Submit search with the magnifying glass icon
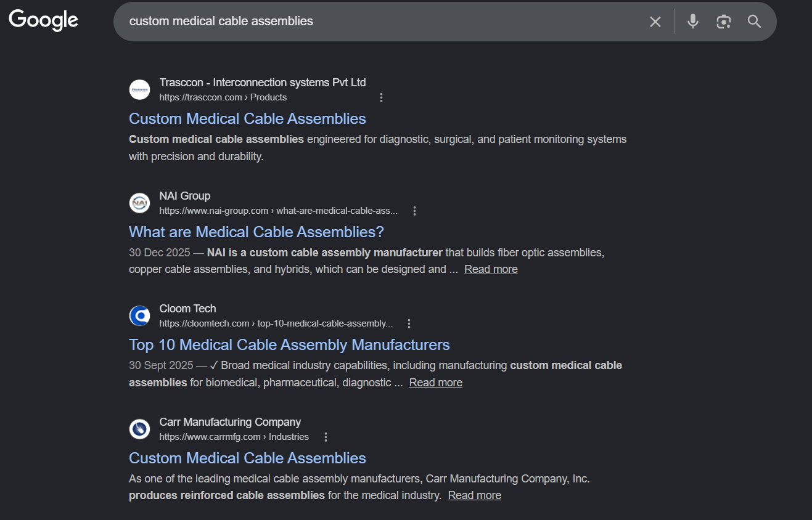The height and width of the screenshot is (520, 812). 755,22
